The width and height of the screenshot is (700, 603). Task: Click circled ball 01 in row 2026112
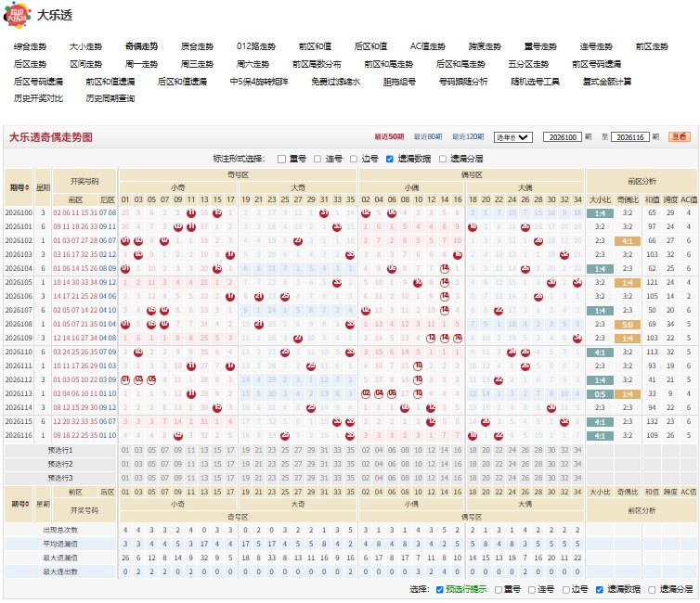point(125,380)
